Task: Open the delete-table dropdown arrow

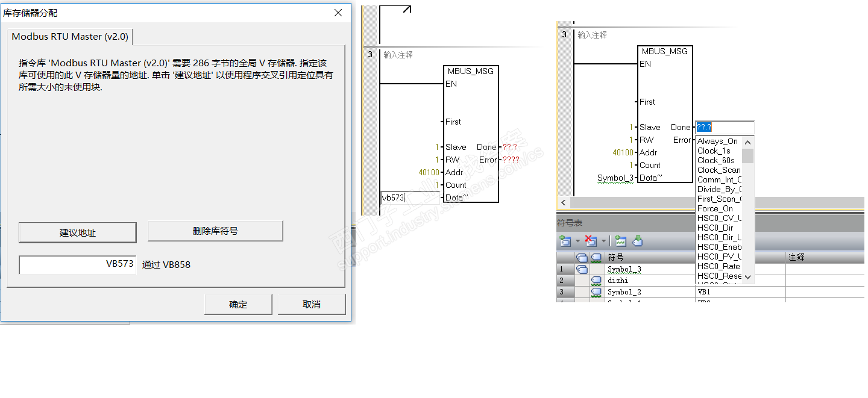Action: click(x=603, y=242)
